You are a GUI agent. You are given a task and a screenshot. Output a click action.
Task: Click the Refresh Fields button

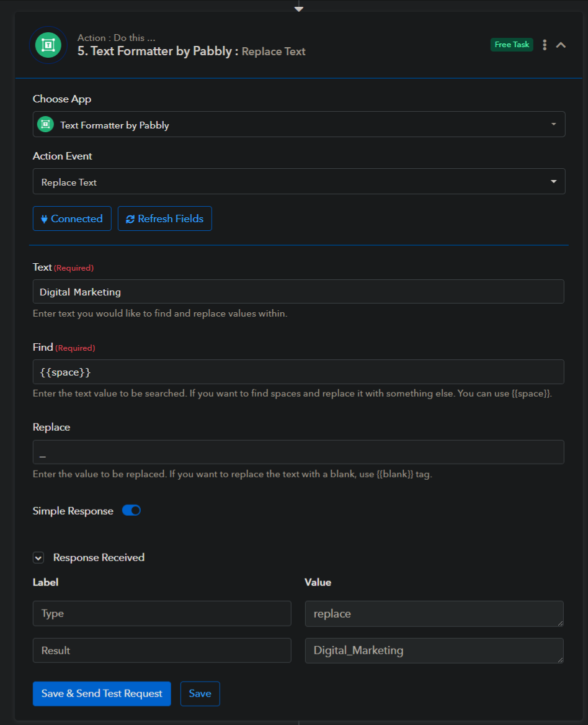[x=165, y=218]
